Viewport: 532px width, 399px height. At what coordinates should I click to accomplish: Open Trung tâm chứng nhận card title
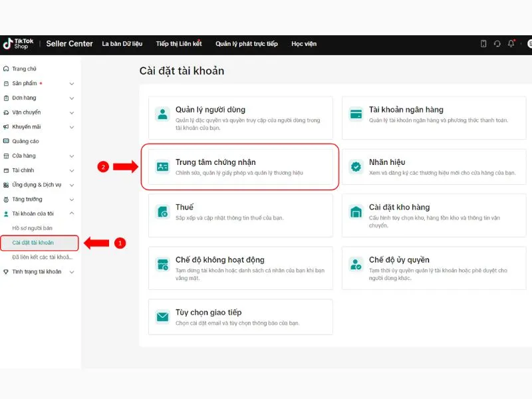(215, 162)
